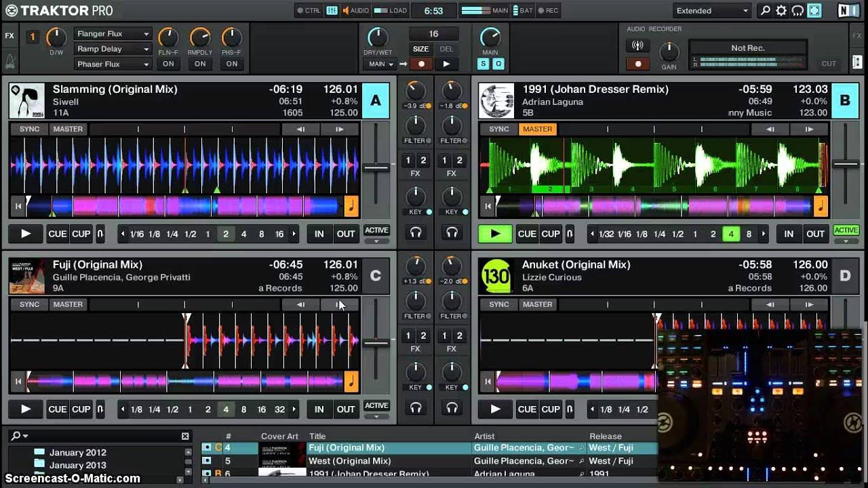
Task: Click Deck B tempo bend right arrow
Action: coord(809,129)
